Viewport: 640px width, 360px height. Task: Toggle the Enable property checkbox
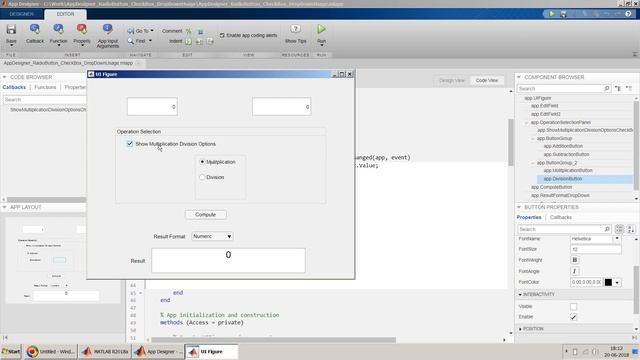click(x=573, y=317)
